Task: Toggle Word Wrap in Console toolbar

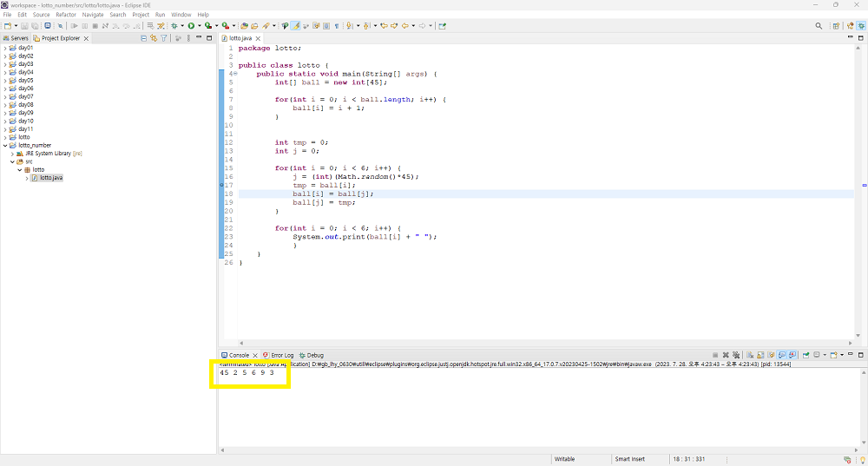Action: tap(771, 355)
